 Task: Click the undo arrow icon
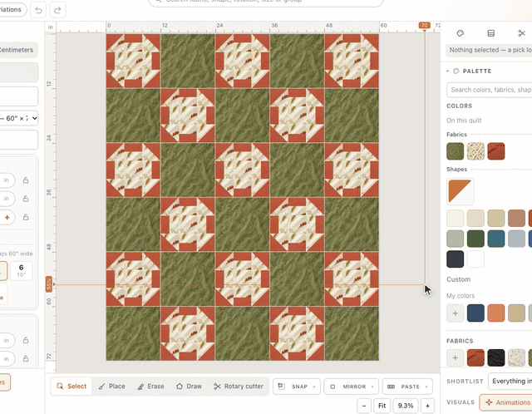[38, 10]
